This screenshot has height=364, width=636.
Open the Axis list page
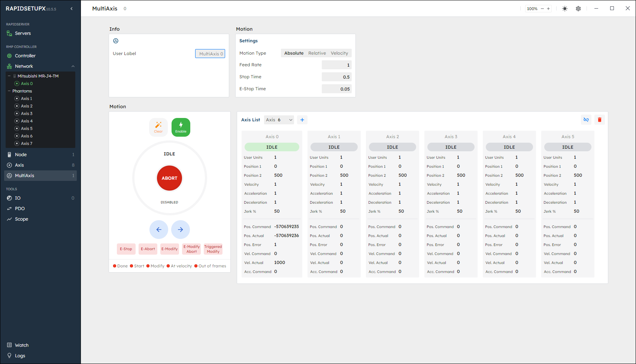40,165
